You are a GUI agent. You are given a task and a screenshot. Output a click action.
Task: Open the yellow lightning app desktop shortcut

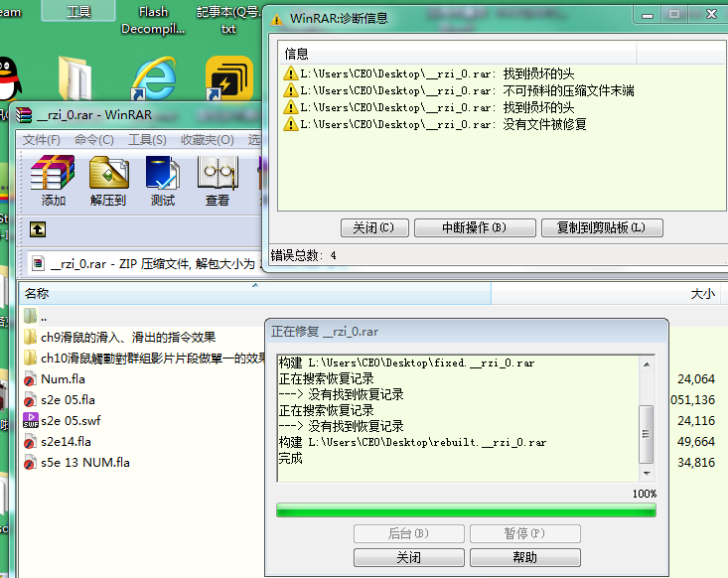click(229, 78)
